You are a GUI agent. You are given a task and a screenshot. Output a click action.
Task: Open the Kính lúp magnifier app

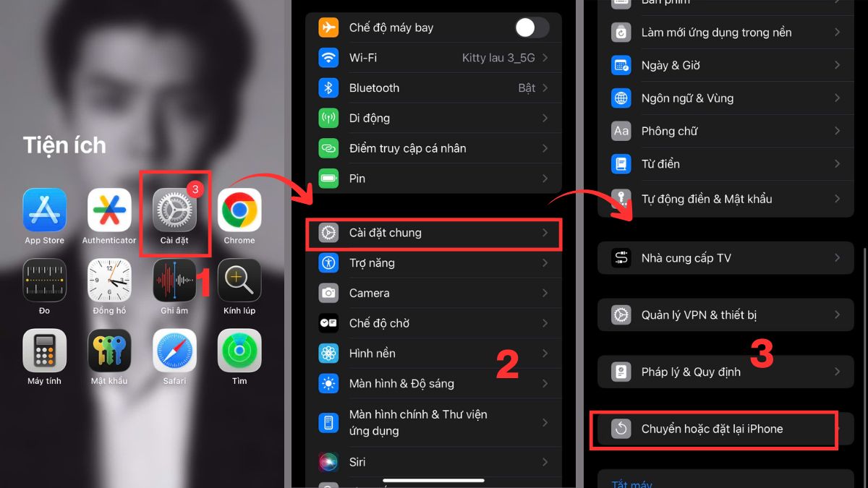coord(239,281)
